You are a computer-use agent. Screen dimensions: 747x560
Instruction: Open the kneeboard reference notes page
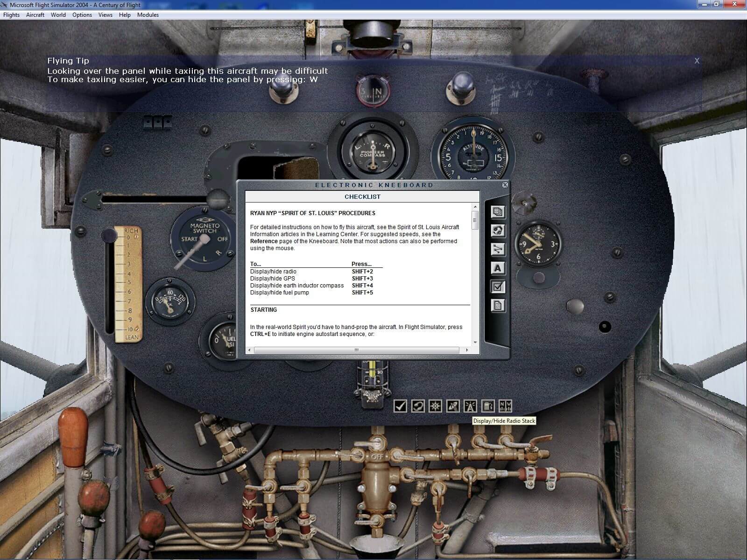[x=498, y=306]
